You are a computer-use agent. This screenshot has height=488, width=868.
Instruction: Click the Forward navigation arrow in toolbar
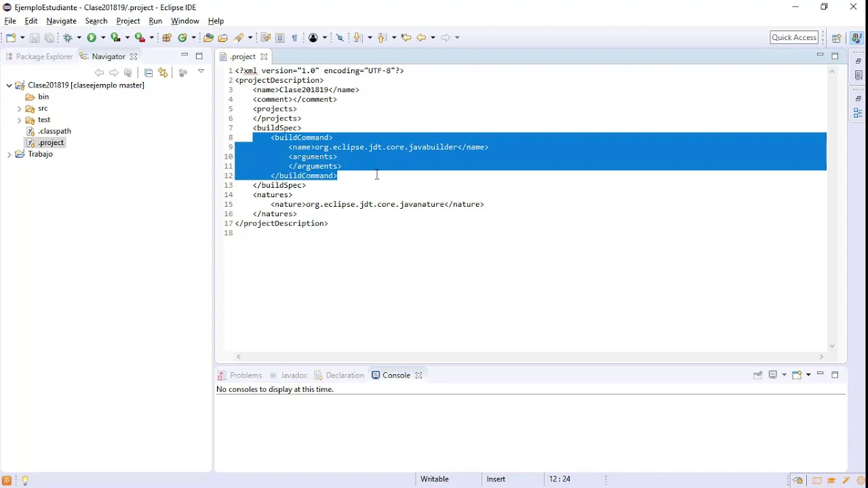tap(446, 38)
